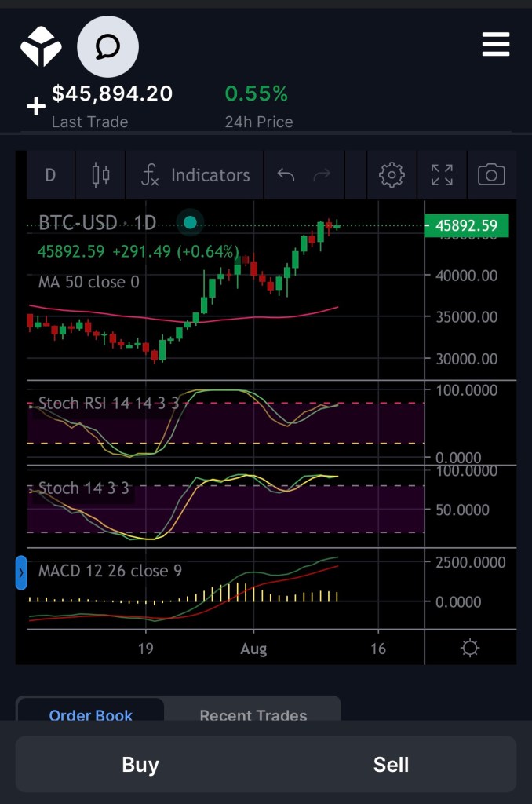Viewport: 532px width, 804px height.
Task: Toggle chart theme sun icon
Action: click(x=470, y=648)
